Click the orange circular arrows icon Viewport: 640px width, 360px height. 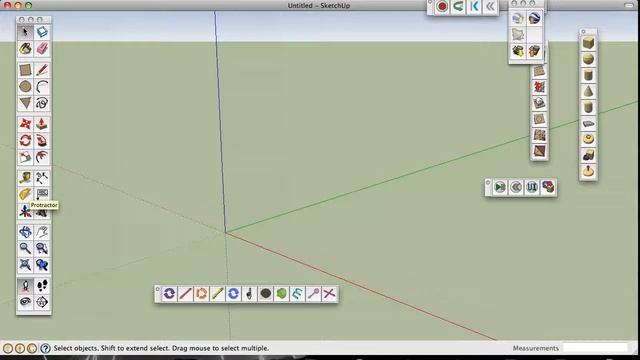(201, 293)
